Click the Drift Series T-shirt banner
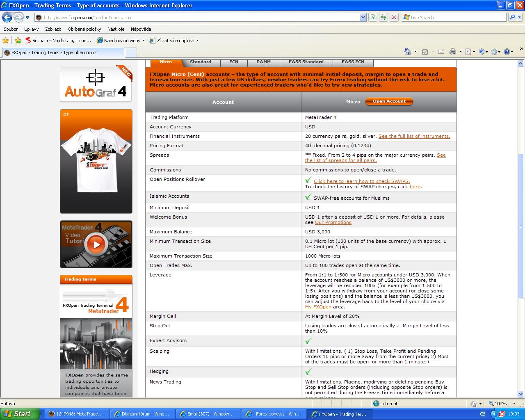Image resolution: width=525 pixels, height=420 pixels. [96, 161]
